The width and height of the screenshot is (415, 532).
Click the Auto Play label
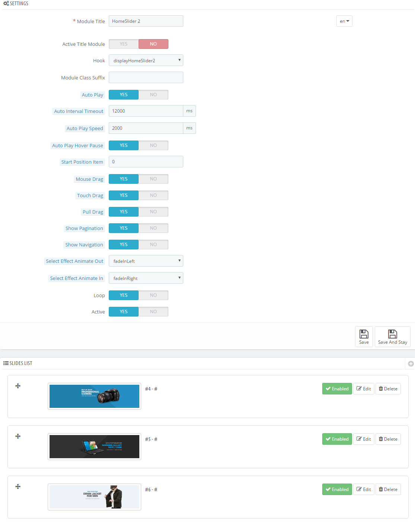[x=92, y=95]
